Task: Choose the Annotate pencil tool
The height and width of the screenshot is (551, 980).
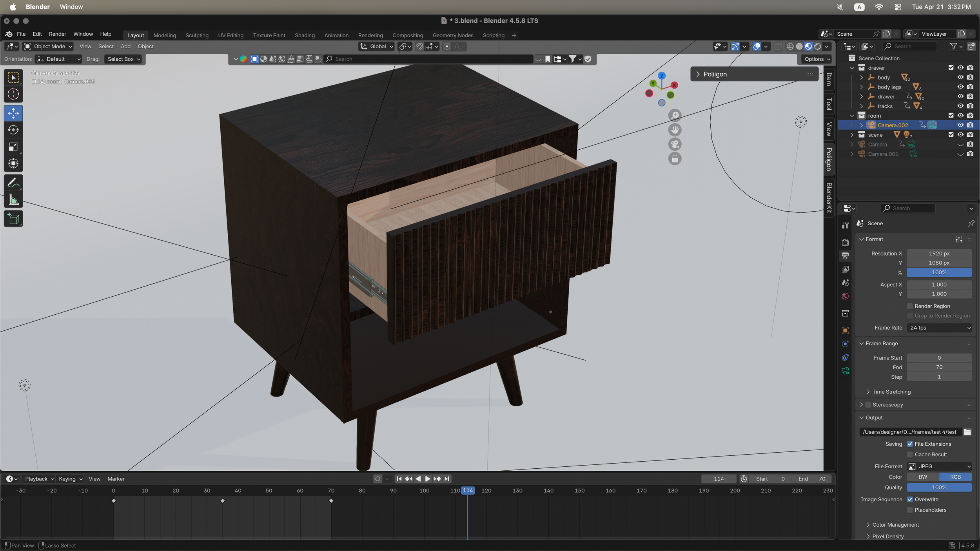Action: tap(13, 183)
